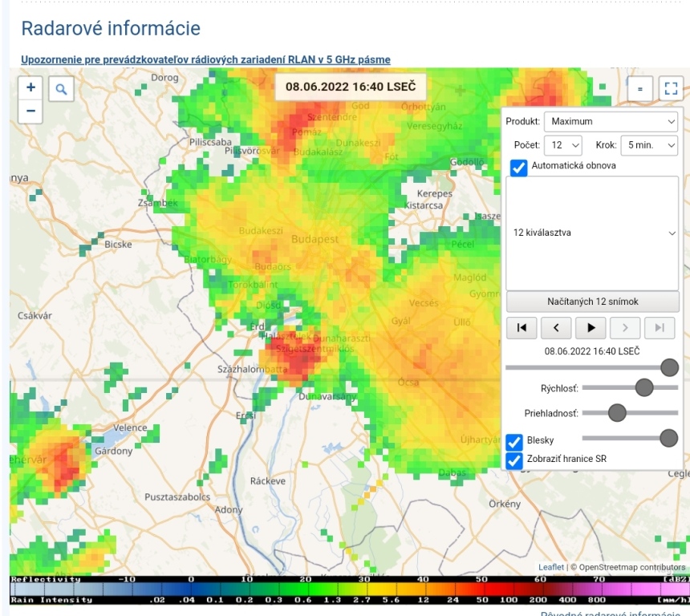Click the Načítaných 12 snímok button

[x=592, y=302]
